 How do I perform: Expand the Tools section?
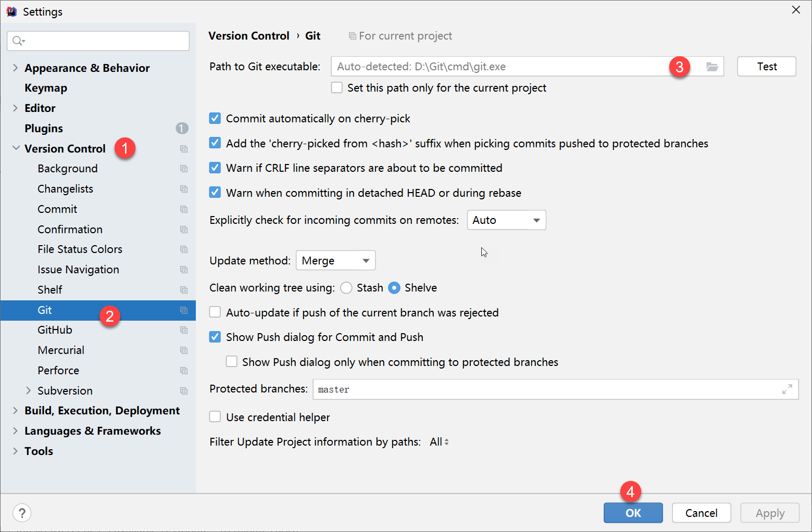[15, 451]
